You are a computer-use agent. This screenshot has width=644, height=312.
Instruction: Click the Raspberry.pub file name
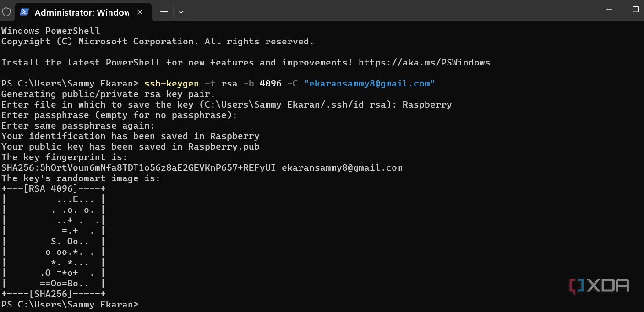[224, 146]
